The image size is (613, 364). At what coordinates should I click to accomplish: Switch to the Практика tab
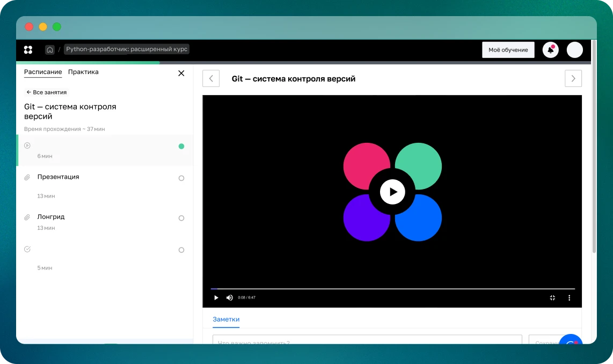pyautogui.click(x=83, y=72)
